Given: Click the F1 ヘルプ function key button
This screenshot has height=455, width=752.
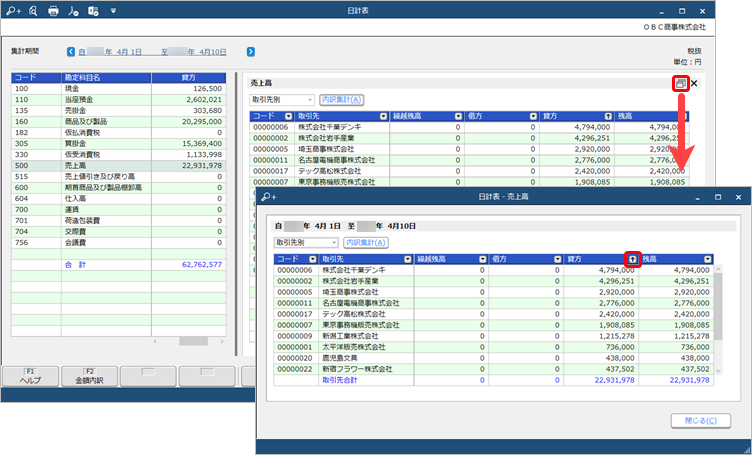Looking at the screenshot, I should pos(31,376).
